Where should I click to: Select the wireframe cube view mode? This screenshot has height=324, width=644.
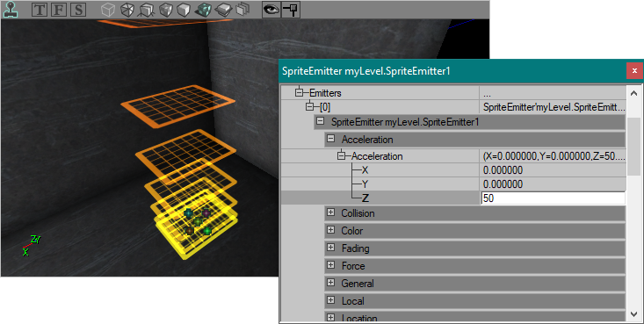point(108,10)
